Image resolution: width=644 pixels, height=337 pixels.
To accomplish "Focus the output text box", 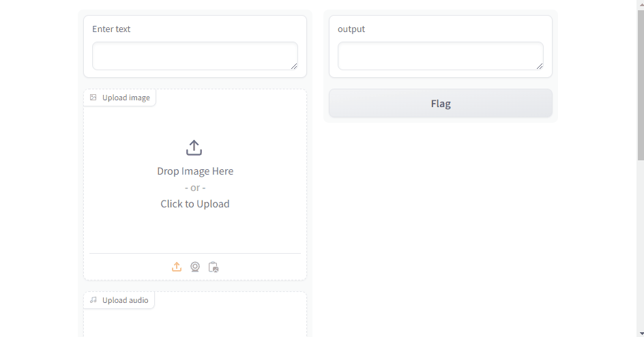I will [441, 56].
